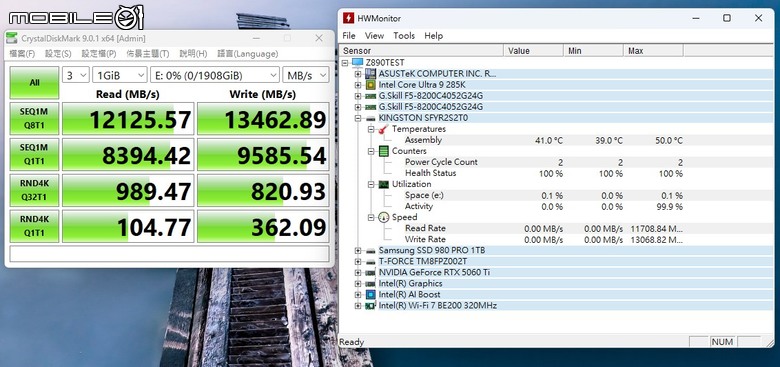Viewport: 780px width, 367px height.
Task: Click the Samsung SSD 980 PRO drive icon
Action: coord(371,251)
